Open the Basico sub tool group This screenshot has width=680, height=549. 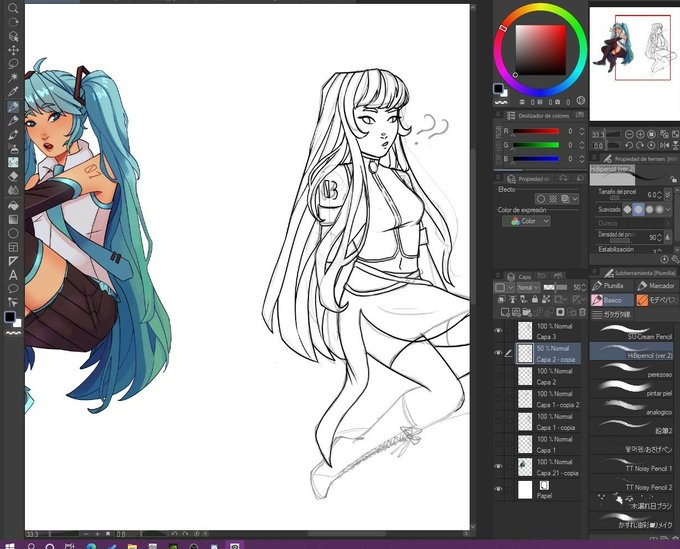611,300
